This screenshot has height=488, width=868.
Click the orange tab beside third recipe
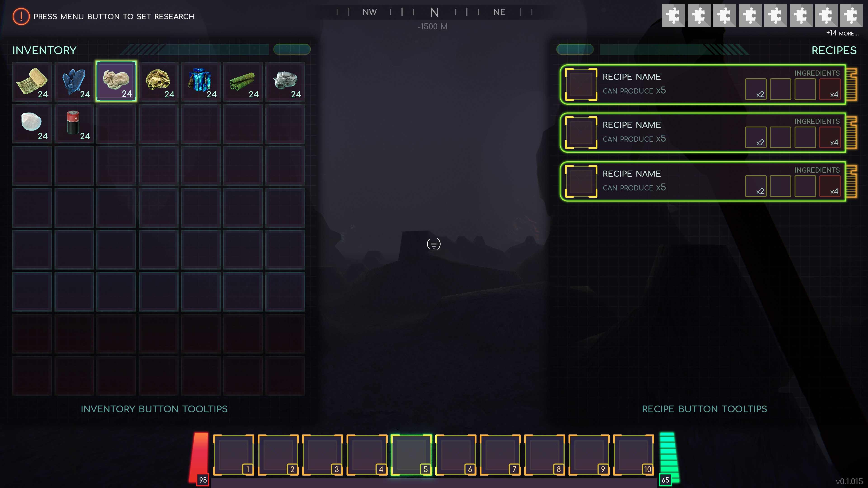pos(851,181)
